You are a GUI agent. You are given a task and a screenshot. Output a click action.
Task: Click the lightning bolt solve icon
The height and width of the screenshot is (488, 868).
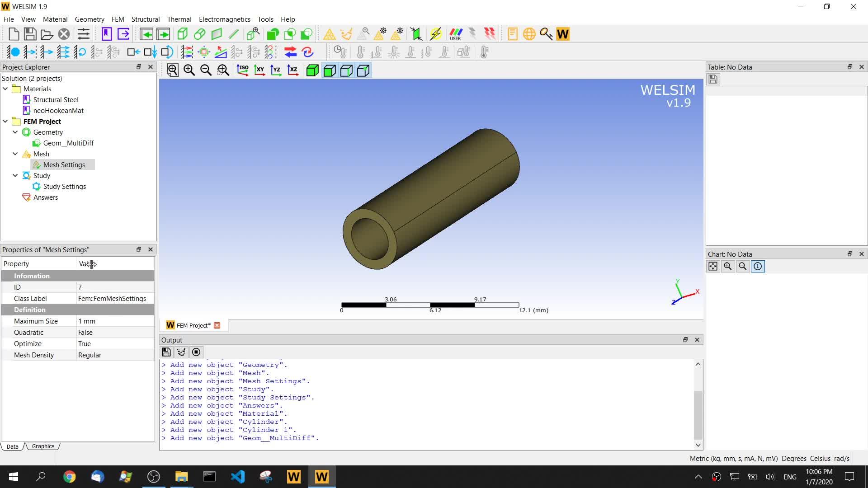coord(436,34)
